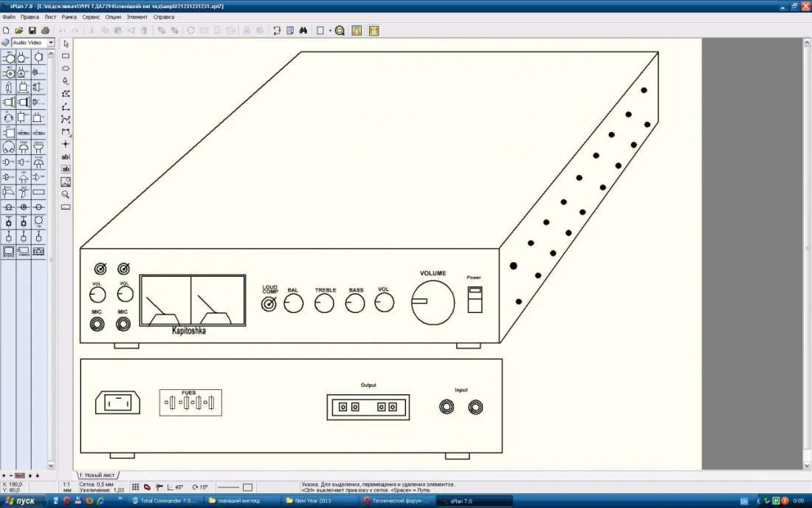Open the Опции menu

pos(113,17)
